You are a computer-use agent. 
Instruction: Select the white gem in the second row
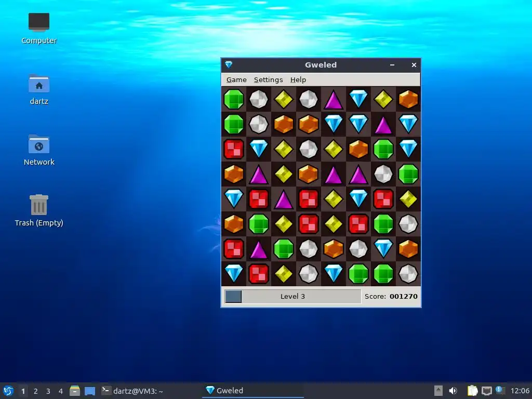pos(259,124)
